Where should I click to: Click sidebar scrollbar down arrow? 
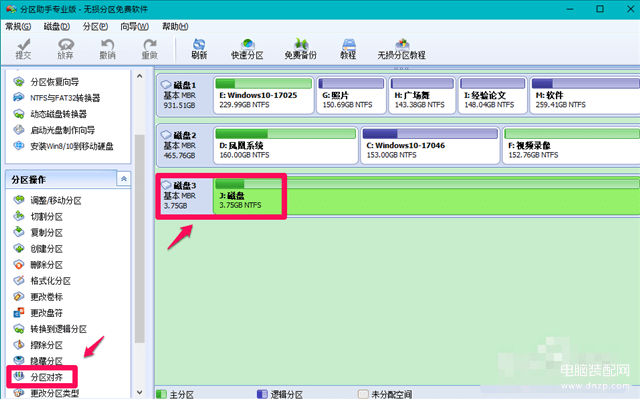tap(140, 392)
